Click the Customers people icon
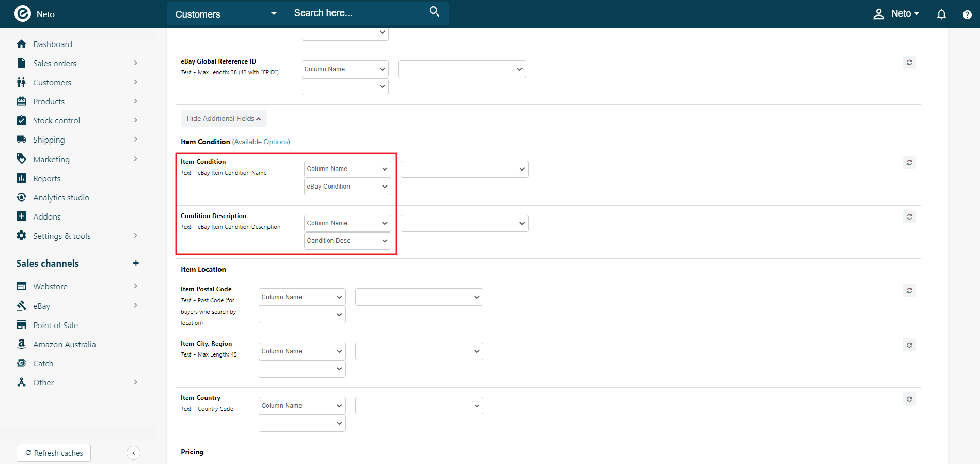The image size is (980, 464). point(21,82)
